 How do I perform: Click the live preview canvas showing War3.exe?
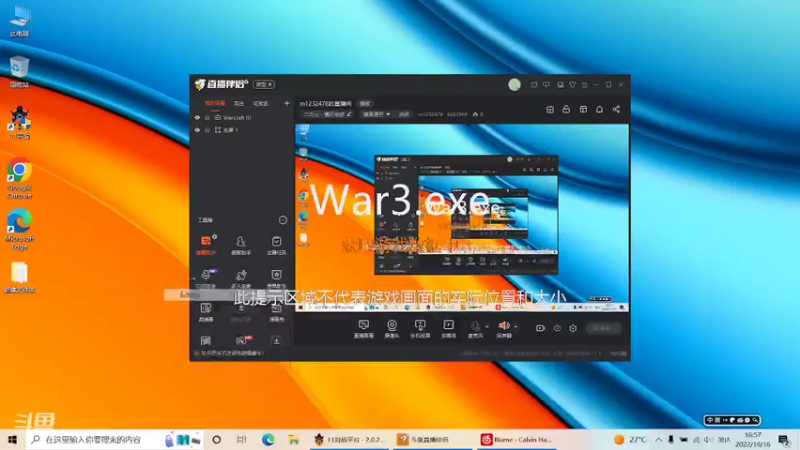[462, 217]
